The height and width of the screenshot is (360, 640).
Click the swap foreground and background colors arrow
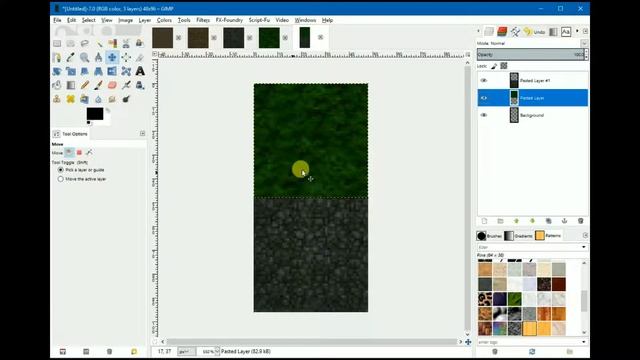108,110
